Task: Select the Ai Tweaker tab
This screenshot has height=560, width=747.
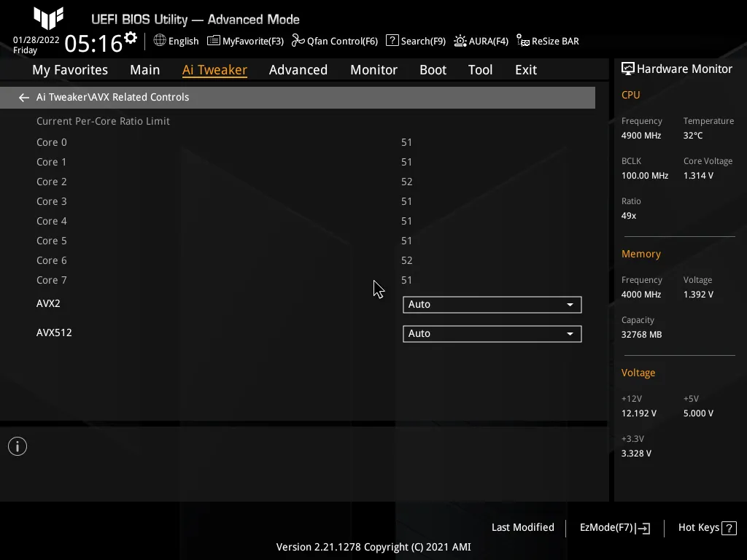Action: pos(214,70)
